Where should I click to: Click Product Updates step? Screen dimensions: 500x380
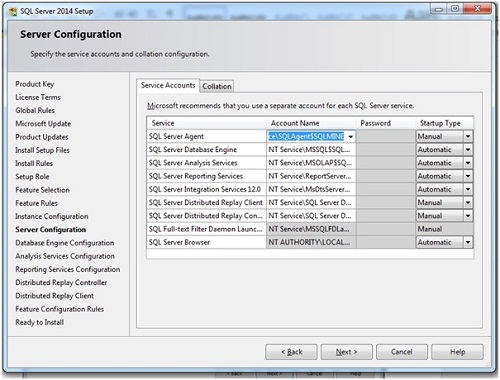[x=42, y=137]
